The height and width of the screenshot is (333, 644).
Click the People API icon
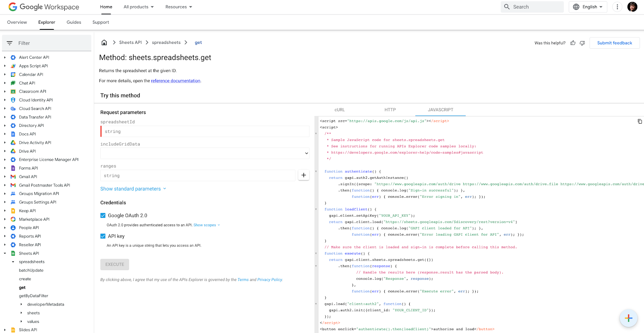click(13, 228)
